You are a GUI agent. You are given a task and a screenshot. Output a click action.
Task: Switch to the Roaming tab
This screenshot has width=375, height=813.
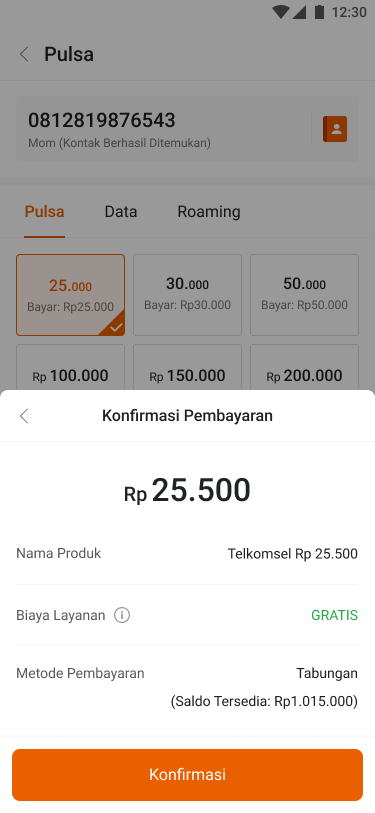click(x=209, y=212)
